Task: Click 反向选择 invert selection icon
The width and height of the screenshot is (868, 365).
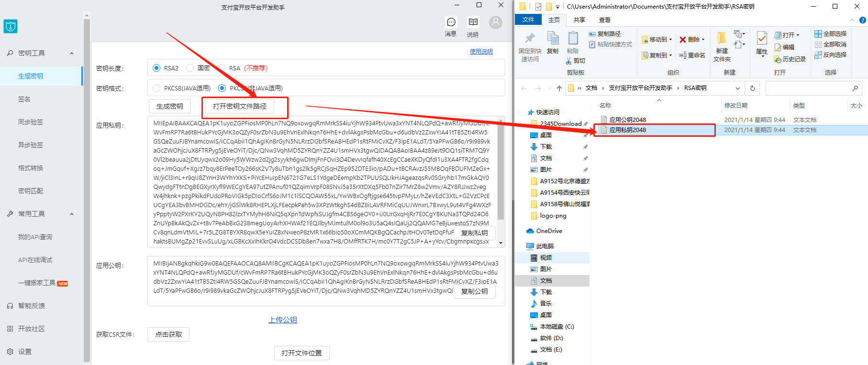Action: tap(818, 55)
